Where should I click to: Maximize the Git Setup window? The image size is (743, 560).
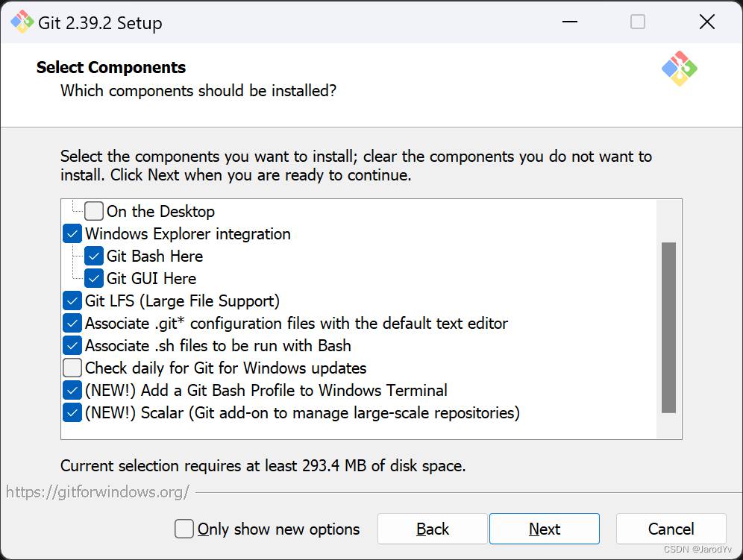[x=638, y=22]
